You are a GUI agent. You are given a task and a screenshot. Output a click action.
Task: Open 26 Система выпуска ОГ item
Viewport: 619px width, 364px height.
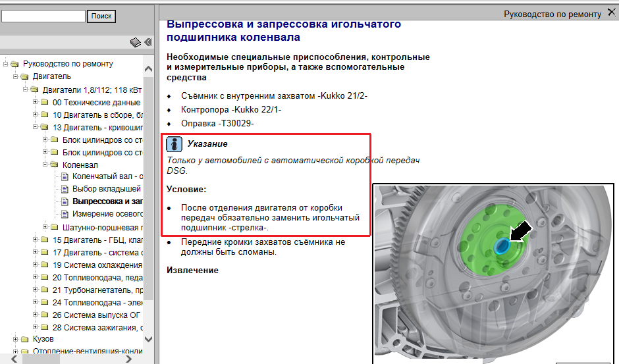96,315
